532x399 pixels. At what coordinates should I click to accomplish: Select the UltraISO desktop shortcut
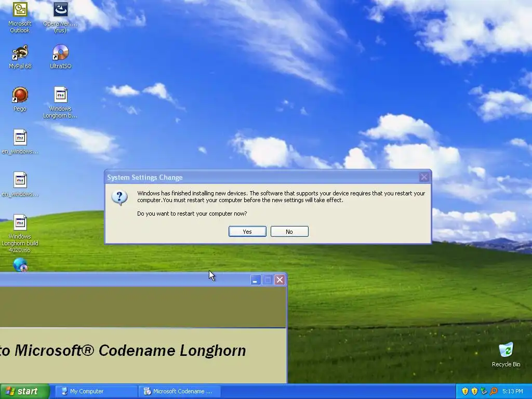click(x=60, y=57)
